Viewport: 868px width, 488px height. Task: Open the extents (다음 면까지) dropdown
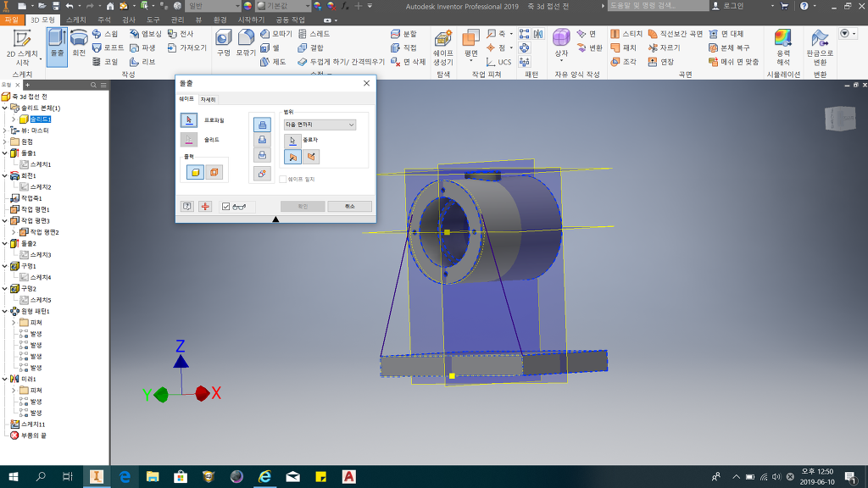click(320, 125)
